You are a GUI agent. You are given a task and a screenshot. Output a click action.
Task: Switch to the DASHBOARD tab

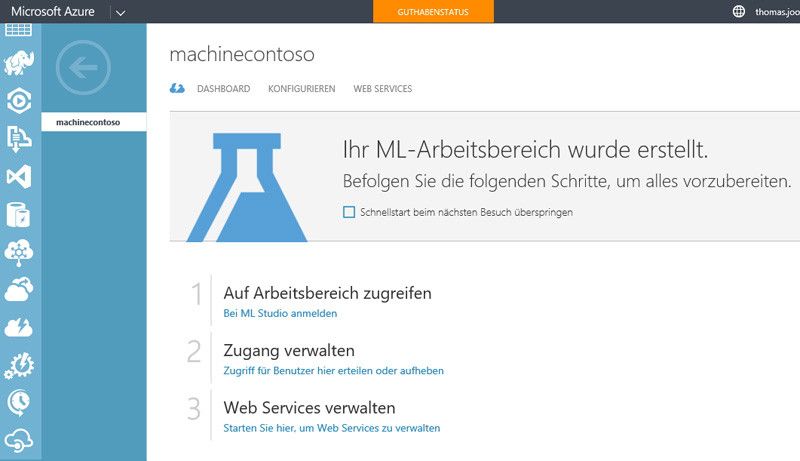pos(223,89)
